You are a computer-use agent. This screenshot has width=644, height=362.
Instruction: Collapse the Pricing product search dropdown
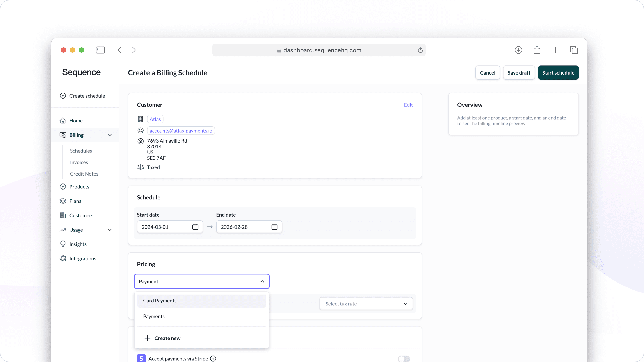point(262,282)
